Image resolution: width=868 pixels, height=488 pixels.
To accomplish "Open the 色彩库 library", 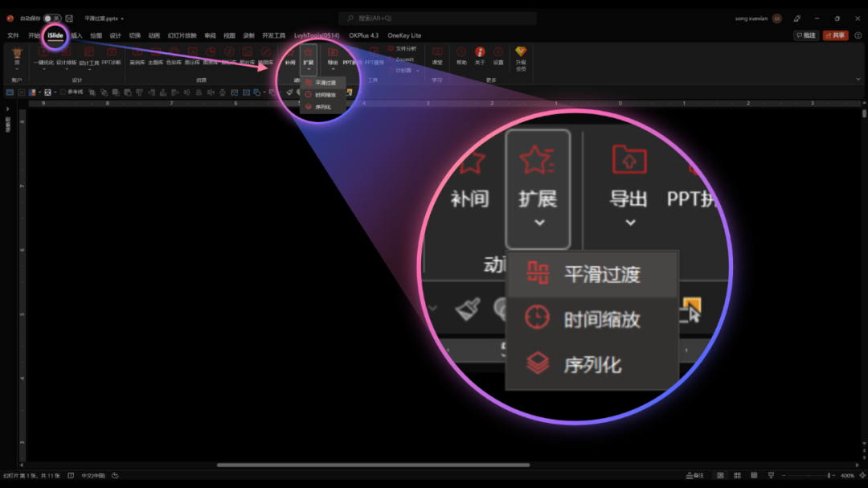I will point(174,56).
